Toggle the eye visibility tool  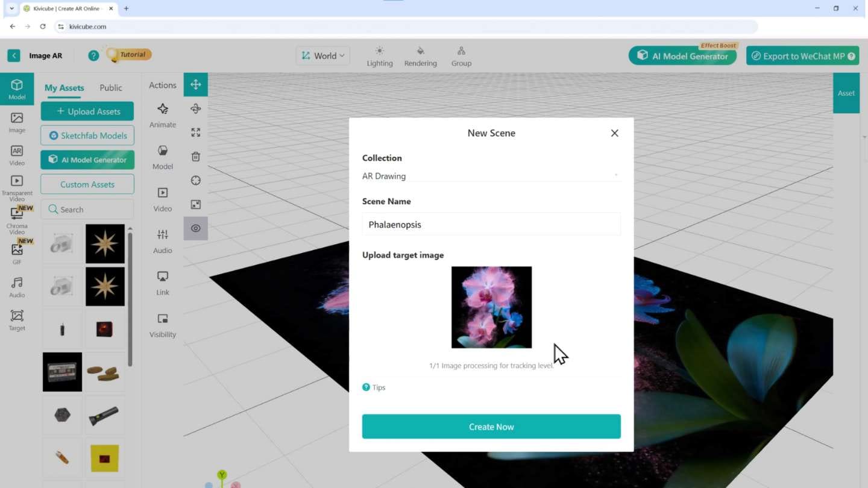click(196, 228)
